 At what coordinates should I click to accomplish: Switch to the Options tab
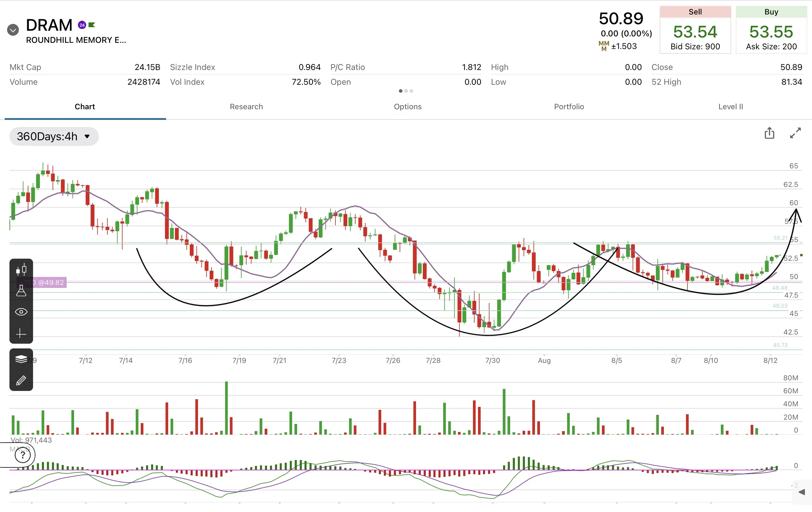coord(408,107)
